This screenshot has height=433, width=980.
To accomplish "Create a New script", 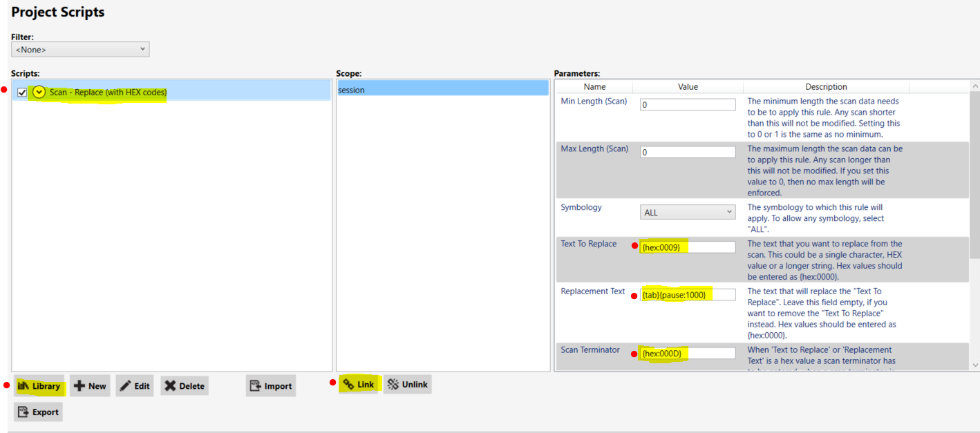I will point(90,386).
